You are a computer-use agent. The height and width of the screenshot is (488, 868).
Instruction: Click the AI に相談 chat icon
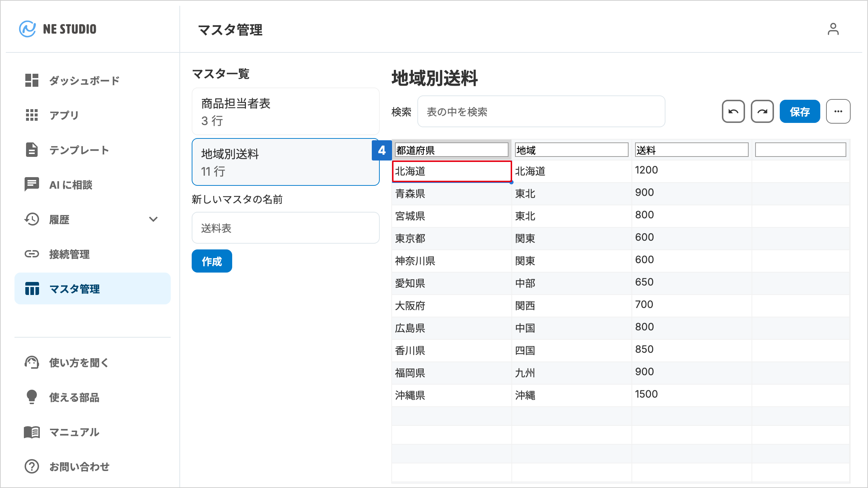32,184
